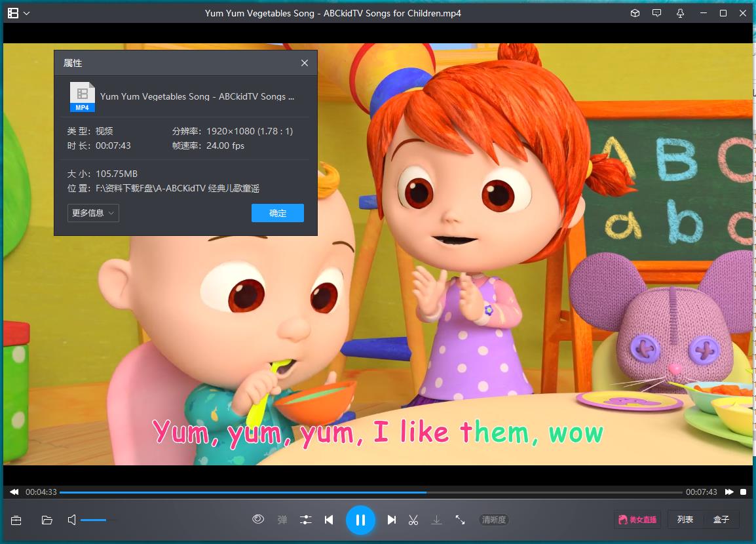The width and height of the screenshot is (756, 544).
Task: Open the main menu icon in title bar
Action: pos(13,13)
